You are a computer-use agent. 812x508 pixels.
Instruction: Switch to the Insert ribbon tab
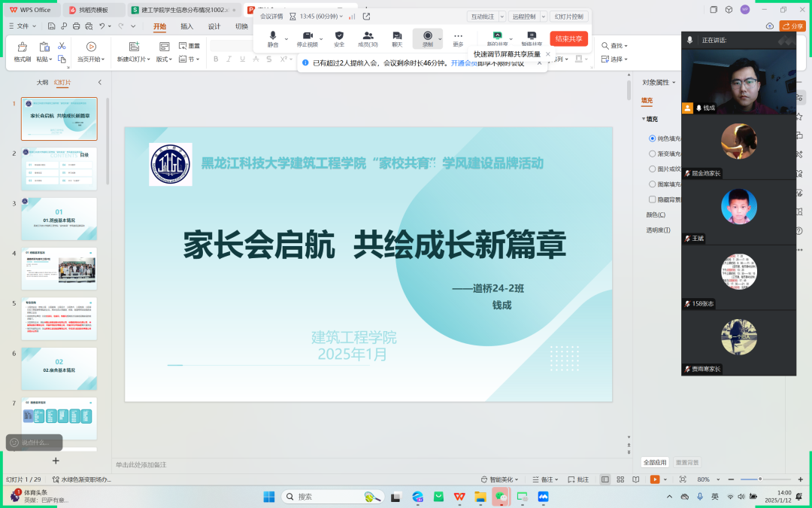186,26
